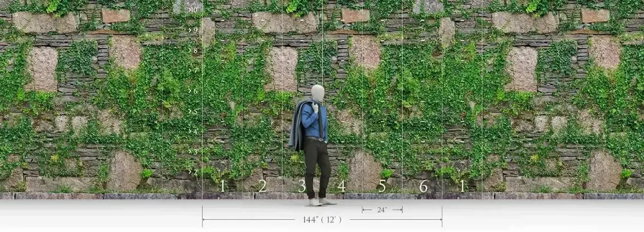Click the 5' height marker
Viewport: 644px width, 232px height.
click(x=193, y=111)
